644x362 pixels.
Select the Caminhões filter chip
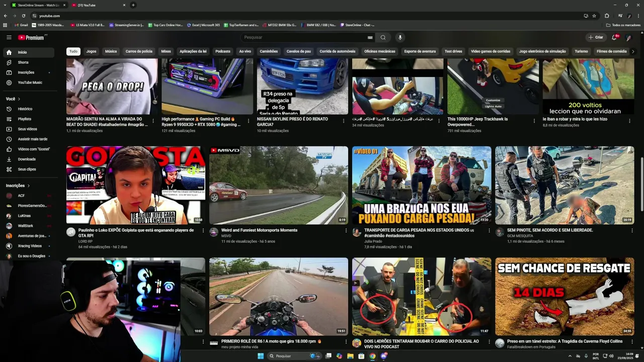point(269,51)
